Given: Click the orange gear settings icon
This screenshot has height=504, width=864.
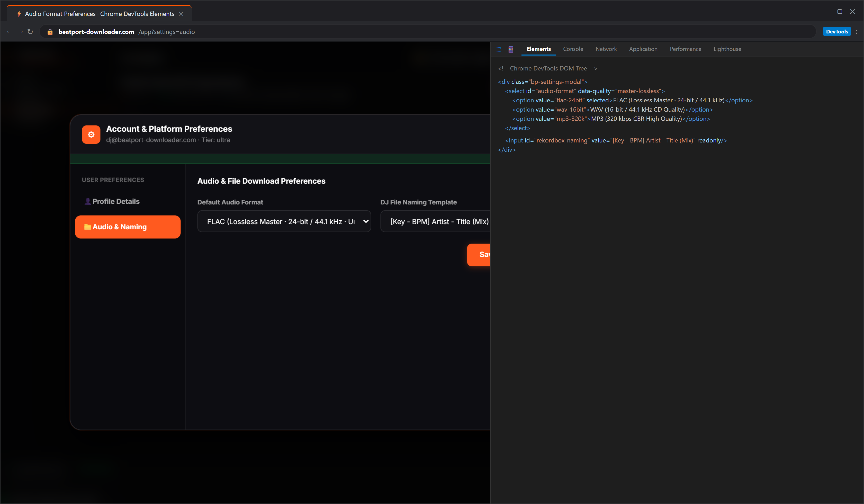Looking at the screenshot, I should coord(91,134).
